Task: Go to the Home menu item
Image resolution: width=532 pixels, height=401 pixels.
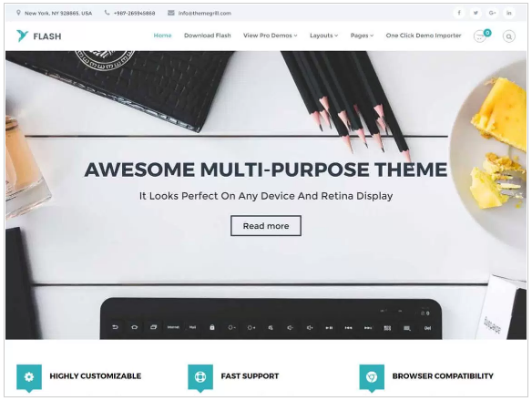Action: tap(162, 36)
